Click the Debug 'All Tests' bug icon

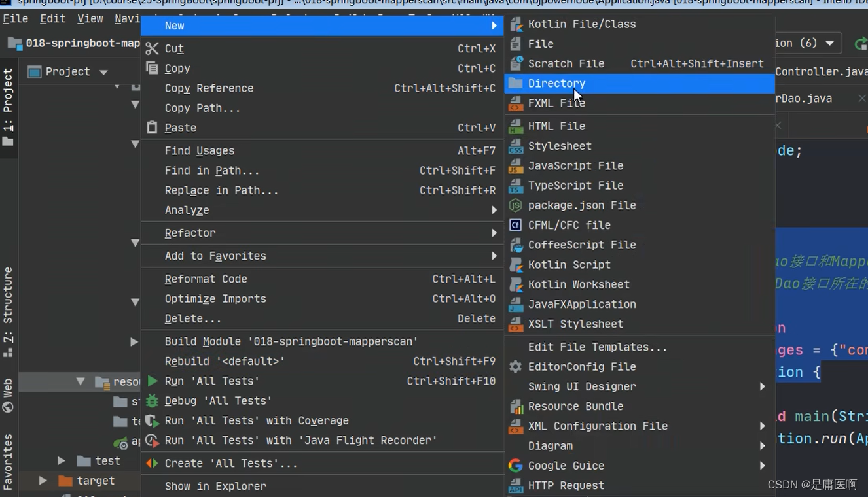[x=152, y=401]
